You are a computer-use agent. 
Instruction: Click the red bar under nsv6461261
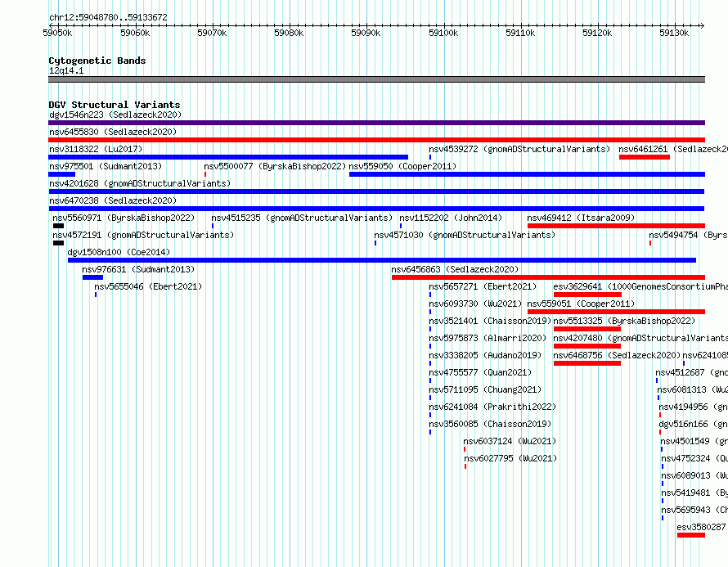(x=645, y=157)
